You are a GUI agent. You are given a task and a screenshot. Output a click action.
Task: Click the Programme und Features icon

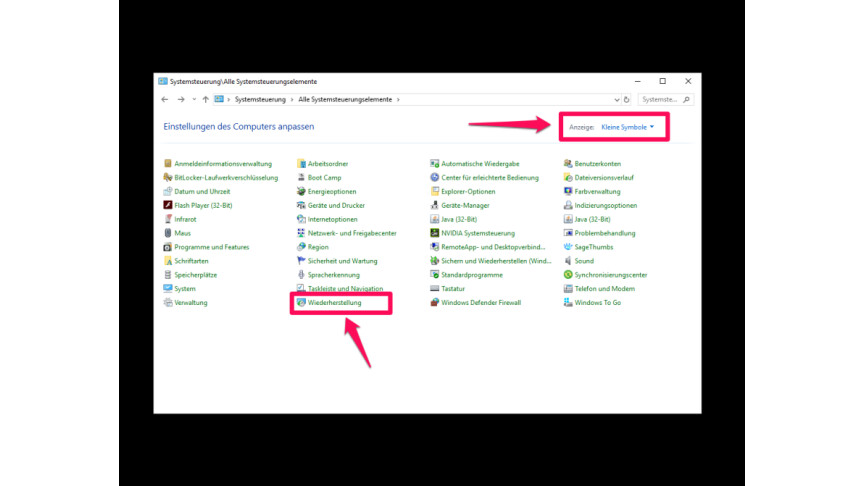pyautogui.click(x=168, y=247)
